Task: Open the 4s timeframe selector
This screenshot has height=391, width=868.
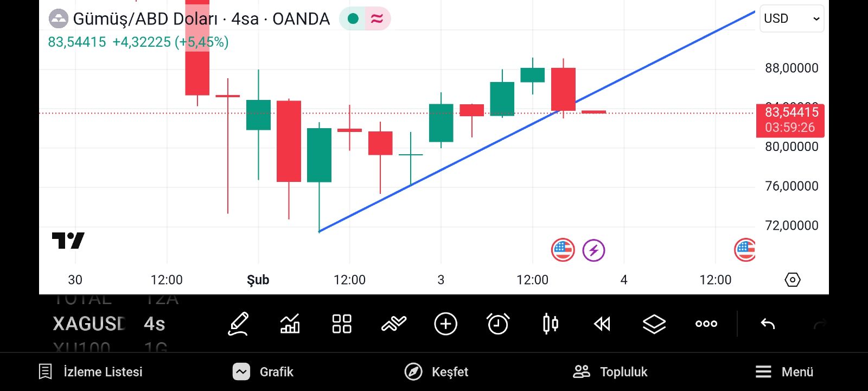Action: point(155,324)
